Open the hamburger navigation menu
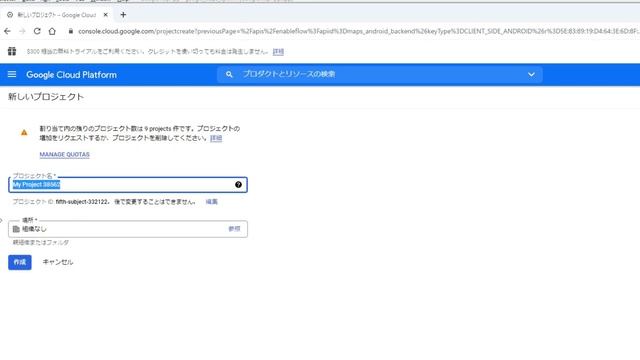This screenshot has height=360, width=640. click(12, 74)
